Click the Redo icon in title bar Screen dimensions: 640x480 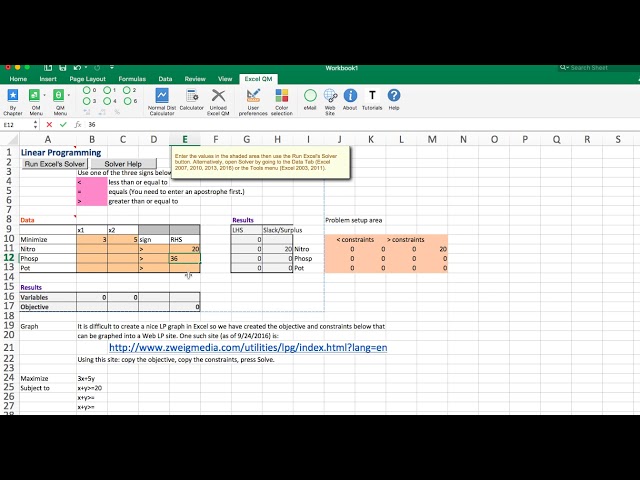97,68
